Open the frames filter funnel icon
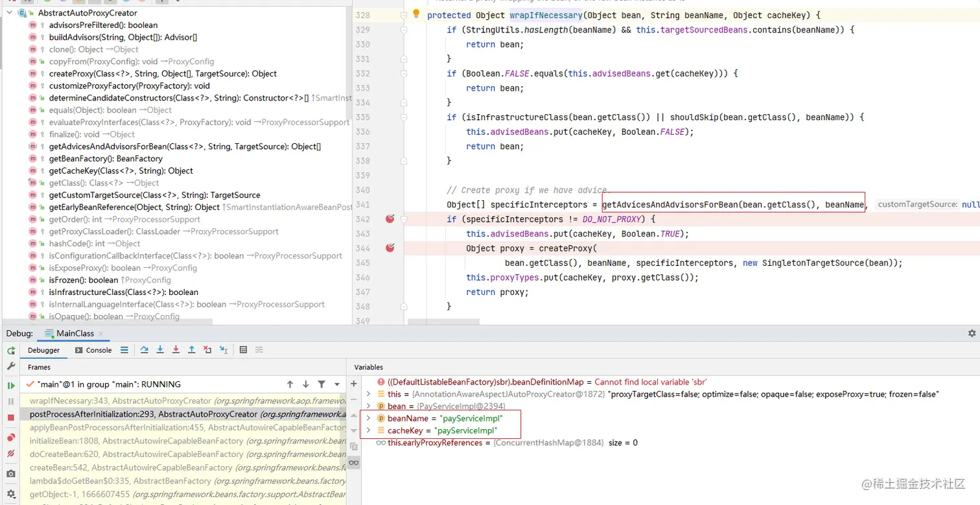This screenshot has height=505, width=980. 321,384
